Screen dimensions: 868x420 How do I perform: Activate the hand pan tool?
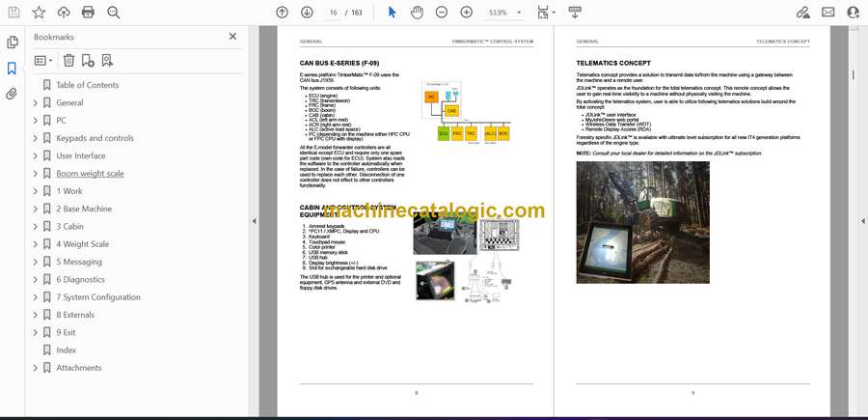(417, 13)
